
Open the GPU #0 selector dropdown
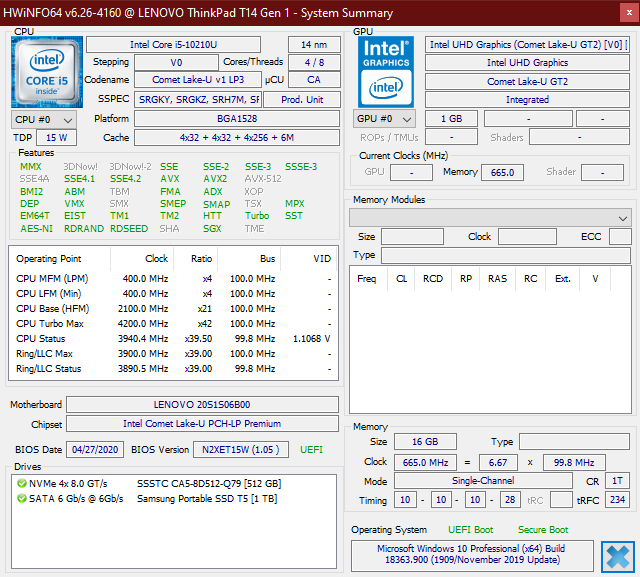(x=384, y=119)
